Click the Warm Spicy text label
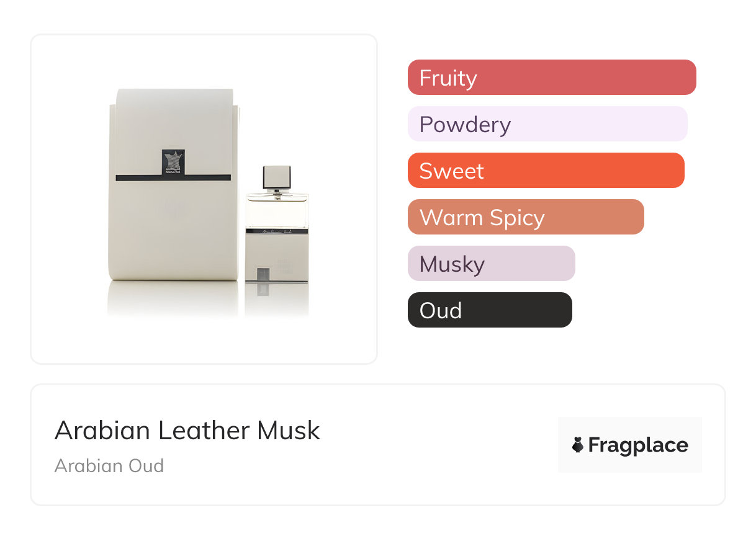756x536 pixels. pos(482,218)
